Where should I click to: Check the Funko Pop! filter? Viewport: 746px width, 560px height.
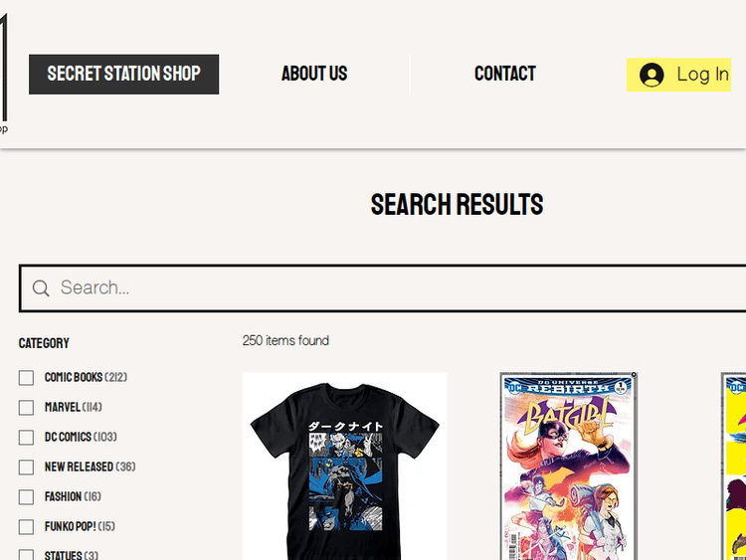[x=26, y=527]
